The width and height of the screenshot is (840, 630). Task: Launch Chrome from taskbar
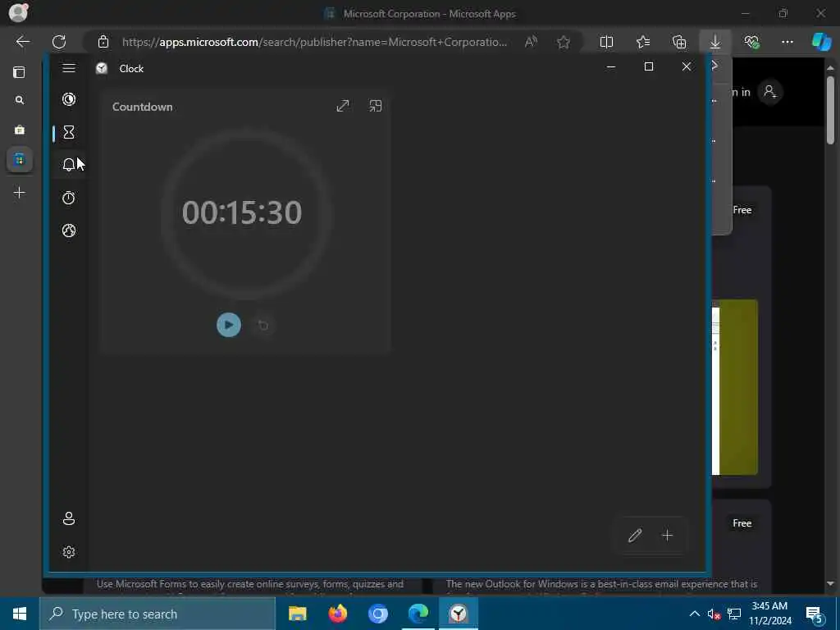[377, 614]
